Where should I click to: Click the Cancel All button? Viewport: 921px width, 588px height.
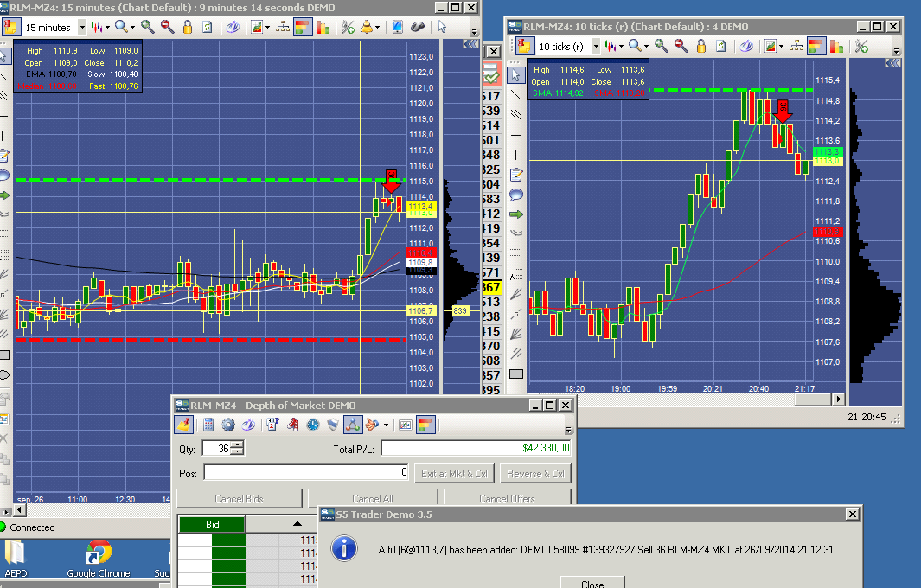tap(373, 498)
